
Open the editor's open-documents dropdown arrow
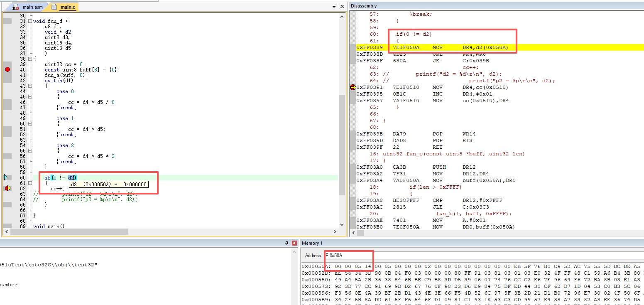(x=334, y=7)
